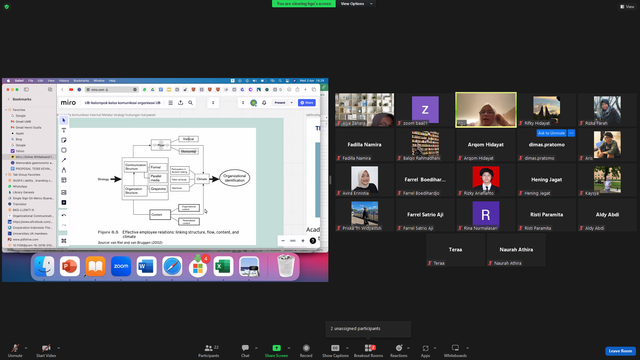Expand caption options arrow beside Show Captions

tap(347, 348)
